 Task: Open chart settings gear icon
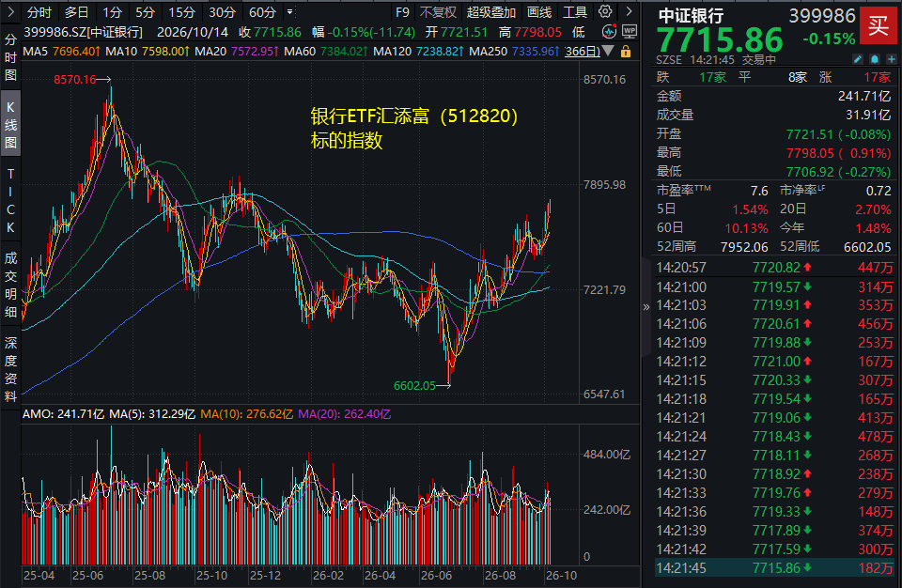(605, 11)
